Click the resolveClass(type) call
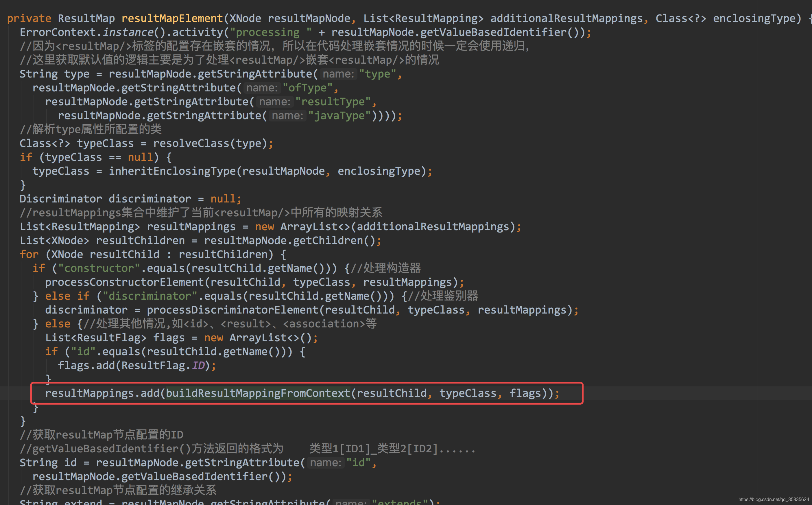Screen dimensions: 812x505 click(210, 143)
